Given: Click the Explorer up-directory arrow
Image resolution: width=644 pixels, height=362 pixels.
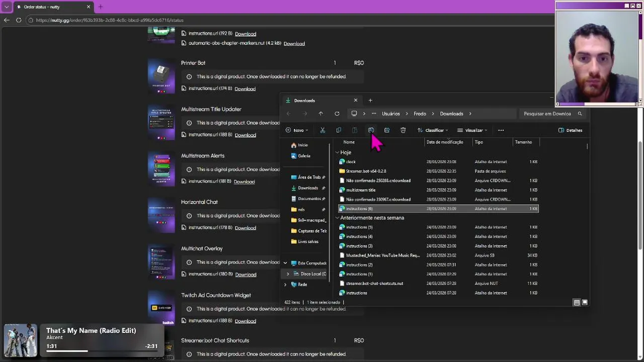Looking at the screenshot, I should (320, 114).
